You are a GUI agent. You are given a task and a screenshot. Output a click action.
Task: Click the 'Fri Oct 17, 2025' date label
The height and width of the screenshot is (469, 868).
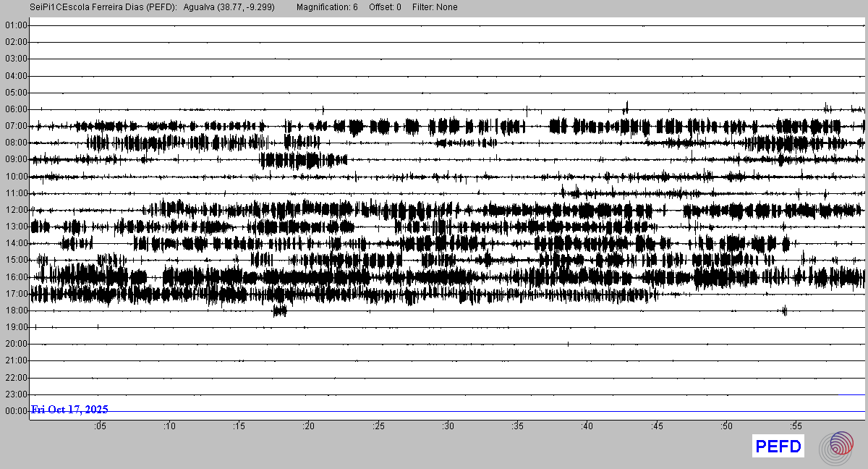tap(69, 410)
